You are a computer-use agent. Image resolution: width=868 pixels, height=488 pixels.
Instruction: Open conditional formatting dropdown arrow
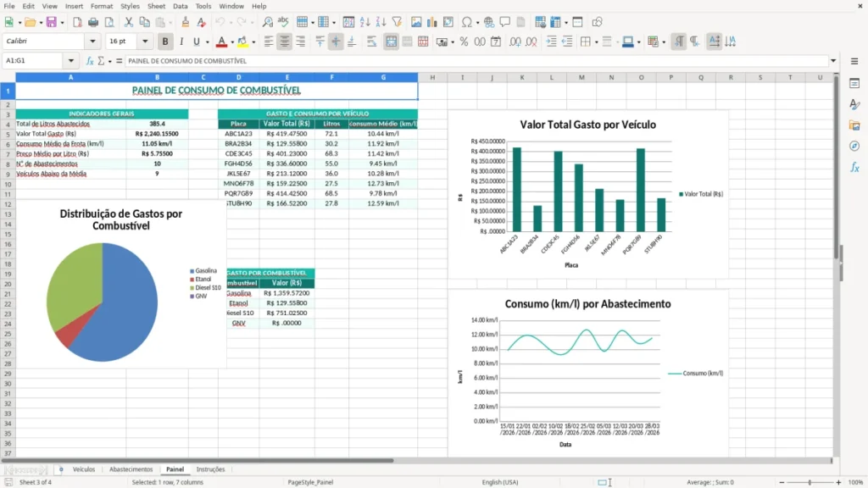tap(664, 42)
